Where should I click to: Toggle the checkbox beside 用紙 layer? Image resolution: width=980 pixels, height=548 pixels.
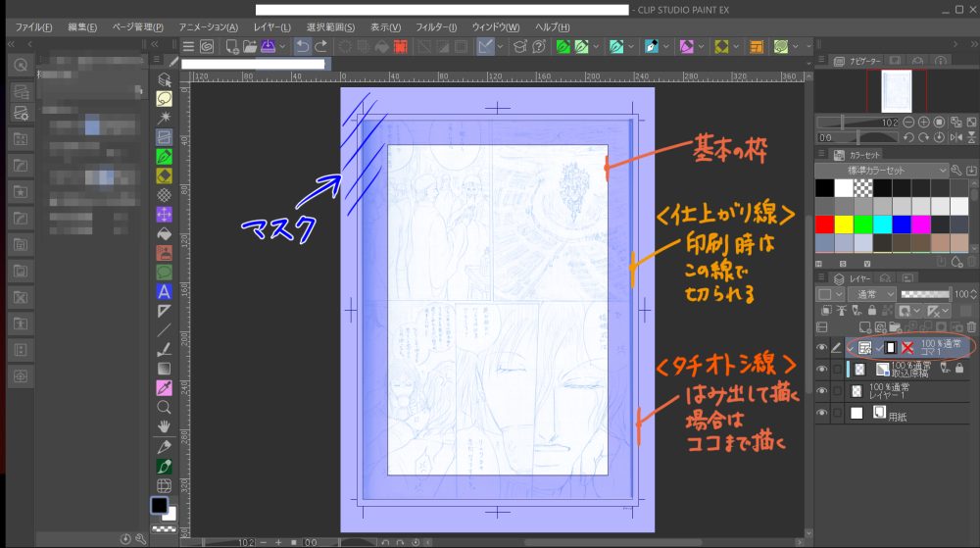pos(837,413)
